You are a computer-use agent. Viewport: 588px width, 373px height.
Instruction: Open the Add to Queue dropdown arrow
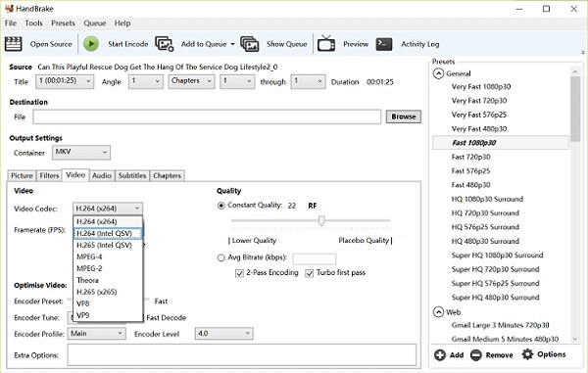[232, 44]
